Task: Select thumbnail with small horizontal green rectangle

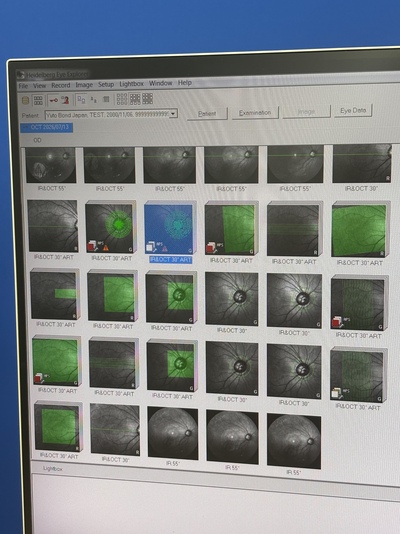Action: (55, 295)
